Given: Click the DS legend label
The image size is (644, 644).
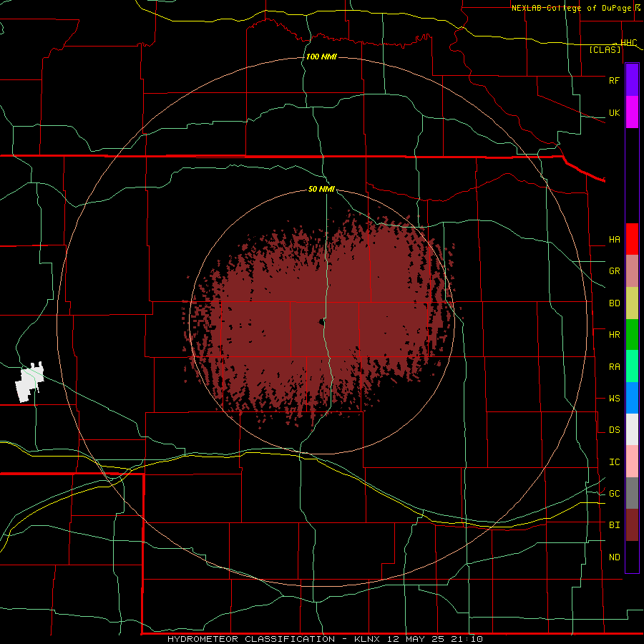Looking at the screenshot, I should point(614,430).
